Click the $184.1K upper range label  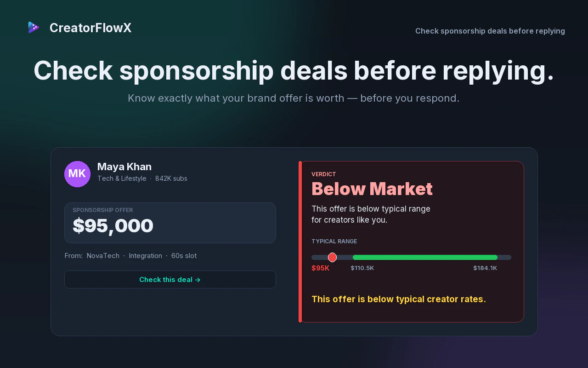coord(485,268)
